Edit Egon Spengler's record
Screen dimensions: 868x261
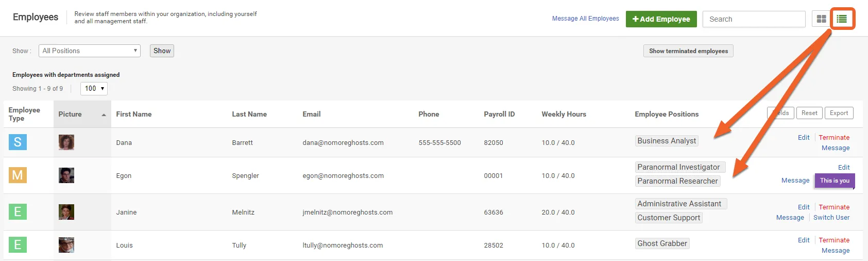pyautogui.click(x=844, y=167)
